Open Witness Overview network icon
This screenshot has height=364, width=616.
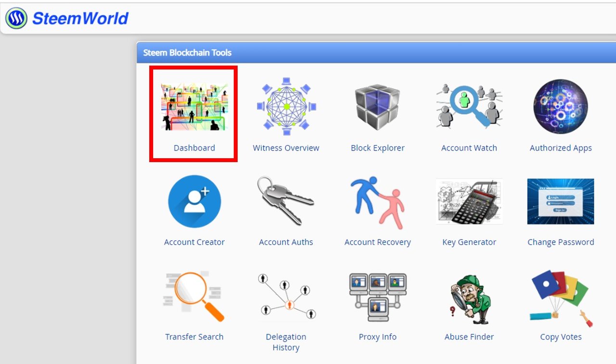point(286,106)
